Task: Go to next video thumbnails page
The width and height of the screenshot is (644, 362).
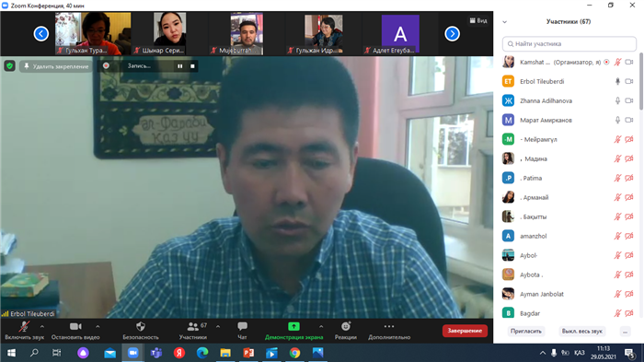Action: (x=453, y=34)
